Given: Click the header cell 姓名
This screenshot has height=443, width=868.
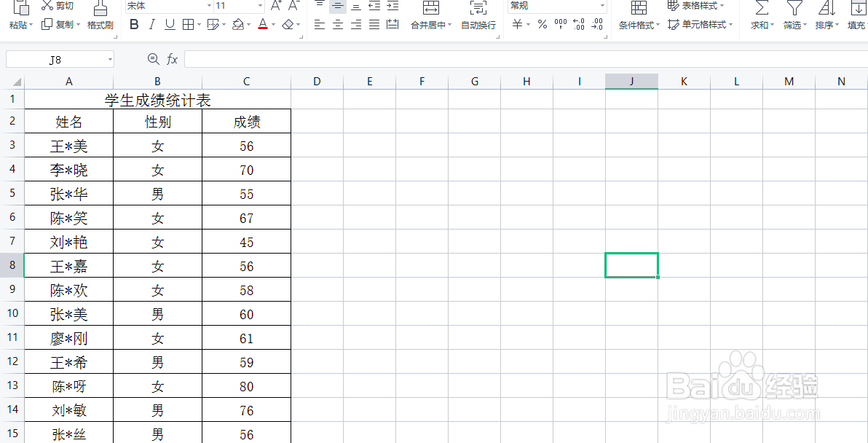Looking at the screenshot, I should coord(68,121).
